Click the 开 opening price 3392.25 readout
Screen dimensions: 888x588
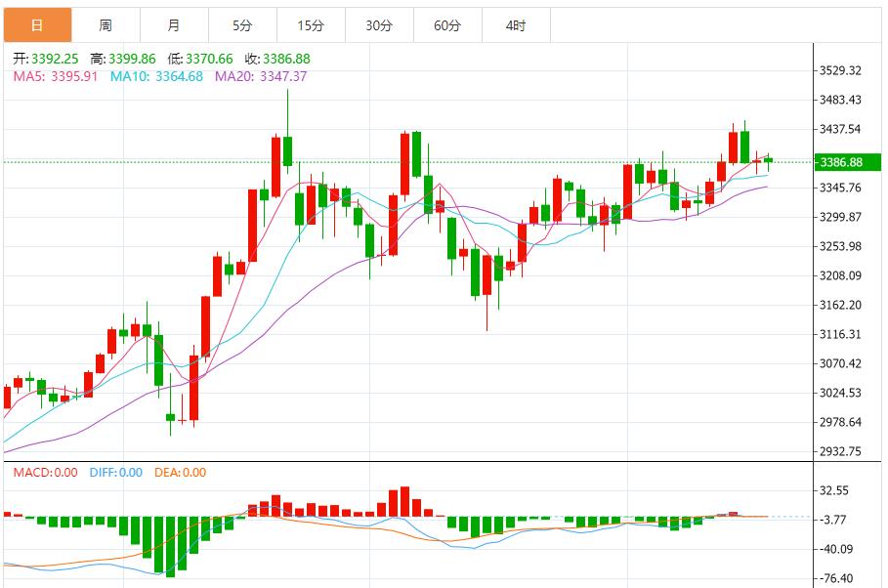(45, 59)
